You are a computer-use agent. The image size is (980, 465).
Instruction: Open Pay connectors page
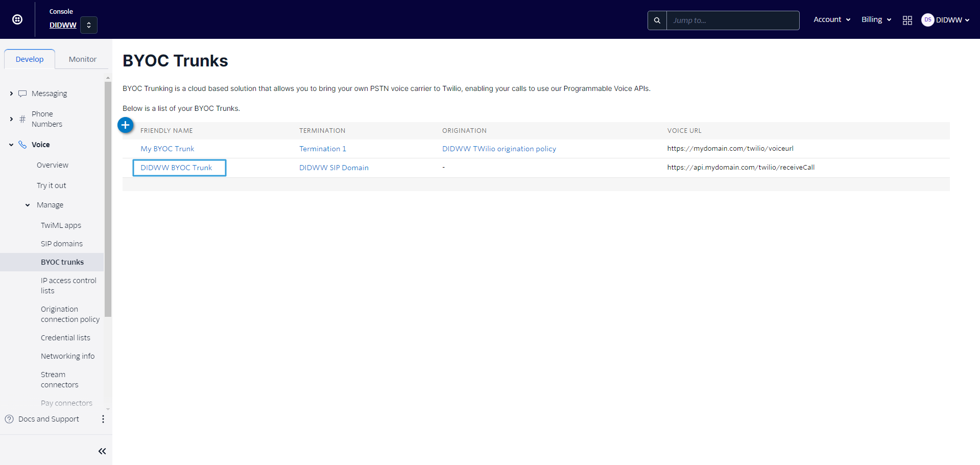(66, 403)
